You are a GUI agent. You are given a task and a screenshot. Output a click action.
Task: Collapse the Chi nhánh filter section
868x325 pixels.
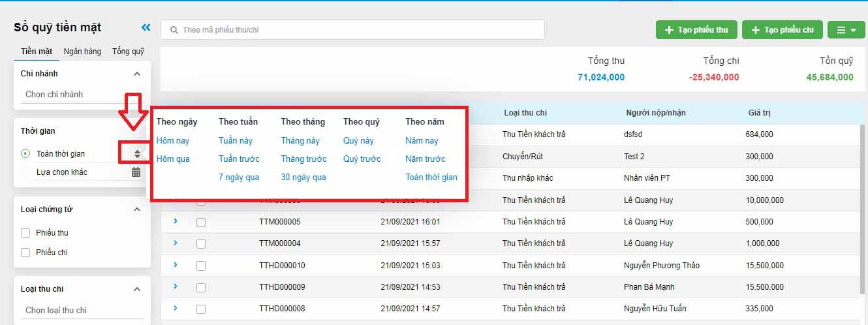point(136,74)
